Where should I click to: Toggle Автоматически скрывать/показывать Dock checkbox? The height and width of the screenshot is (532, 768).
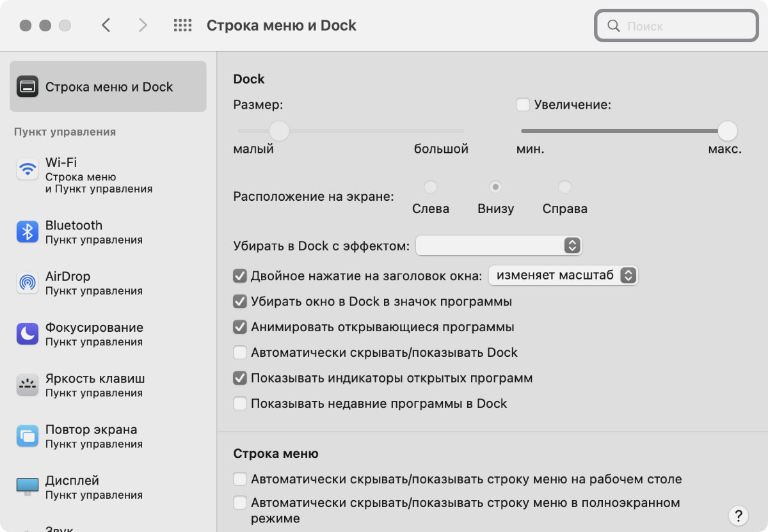[240, 352]
